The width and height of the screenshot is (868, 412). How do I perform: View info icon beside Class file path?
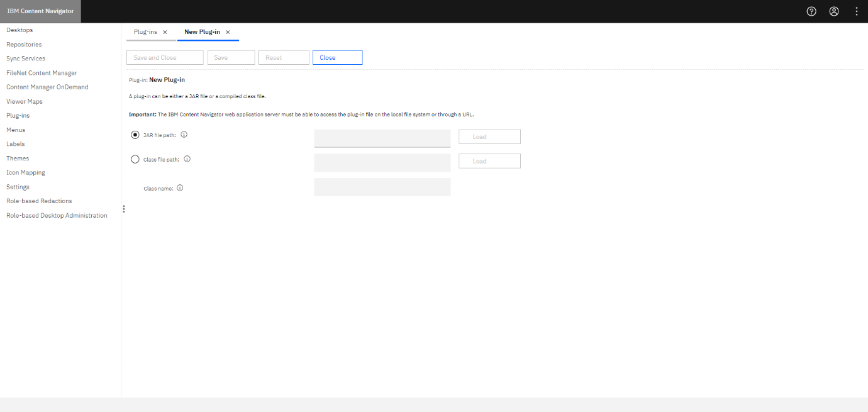coord(187,159)
